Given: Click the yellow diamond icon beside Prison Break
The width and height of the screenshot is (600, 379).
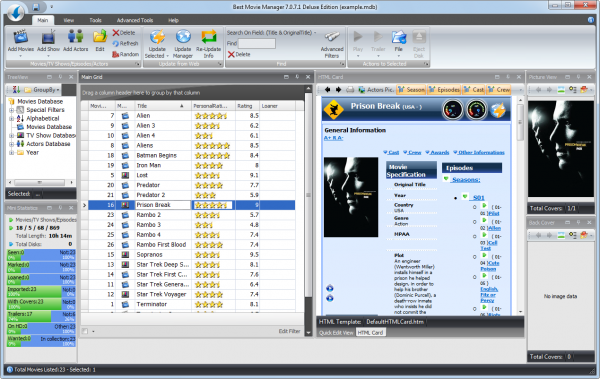Looking at the screenshot, I should pos(333,109).
